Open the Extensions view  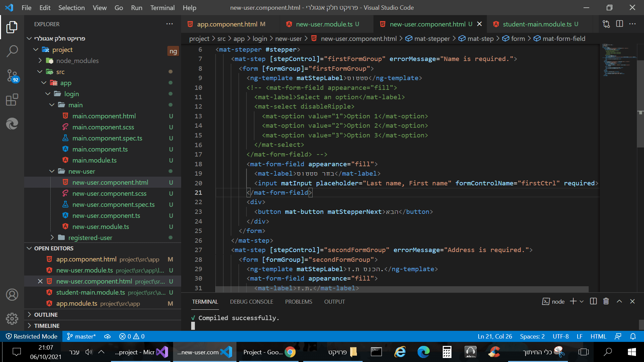click(x=12, y=100)
